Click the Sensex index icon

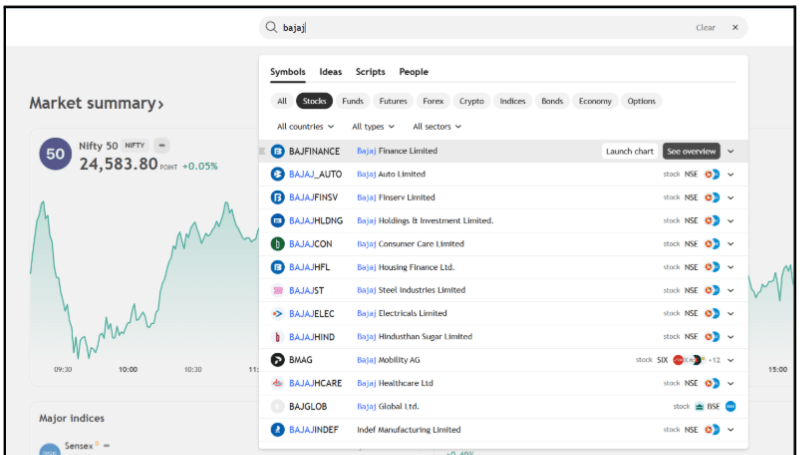point(49,449)
